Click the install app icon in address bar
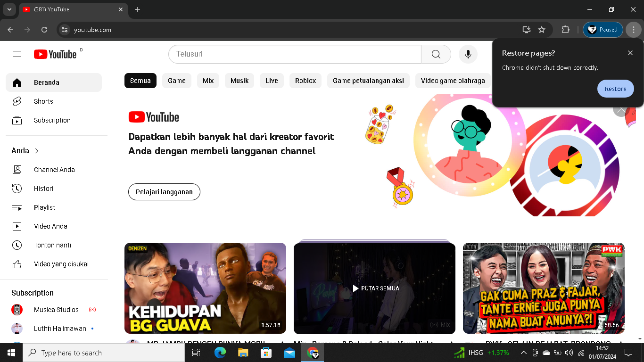This screenshot has width=644, height=362. [527, 30]
